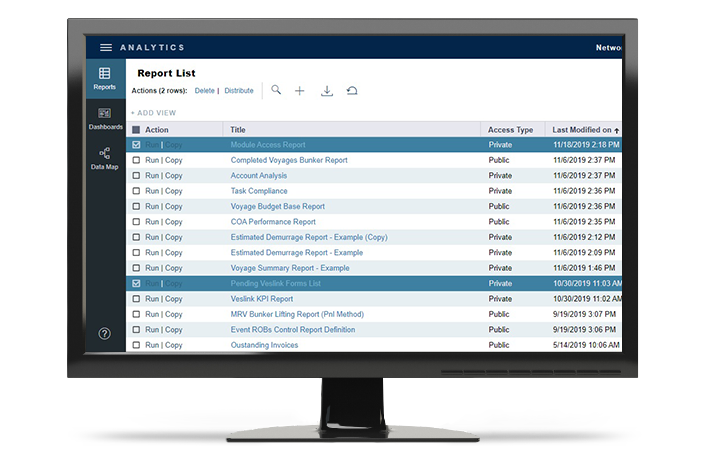Check the Account Analysis row checkbox
The image size is (706, 466).
coord(136,176)
